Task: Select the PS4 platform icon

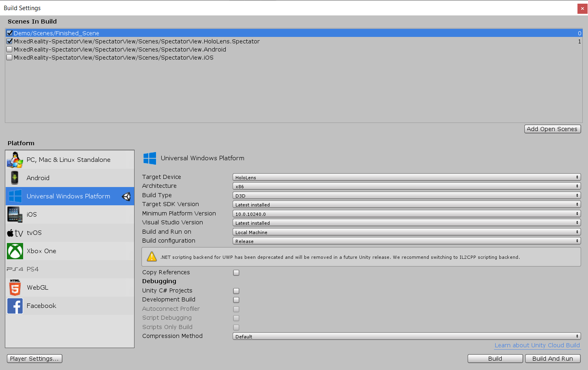Action: coord(15,269)
